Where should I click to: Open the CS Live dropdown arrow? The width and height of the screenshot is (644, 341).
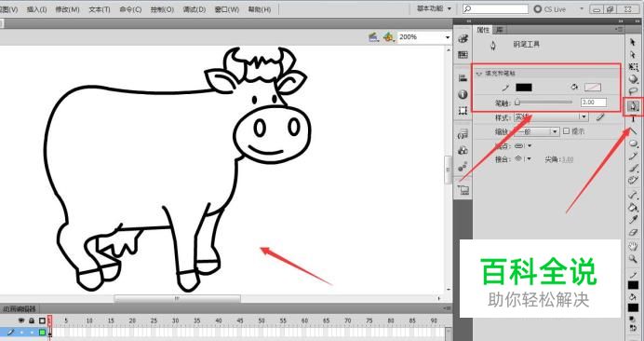[581, 8]
